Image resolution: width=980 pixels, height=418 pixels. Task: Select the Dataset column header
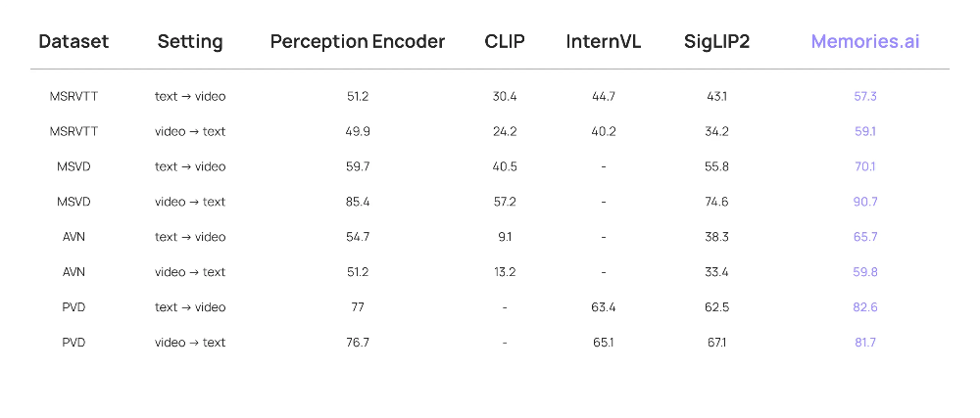tap(73, 42)
